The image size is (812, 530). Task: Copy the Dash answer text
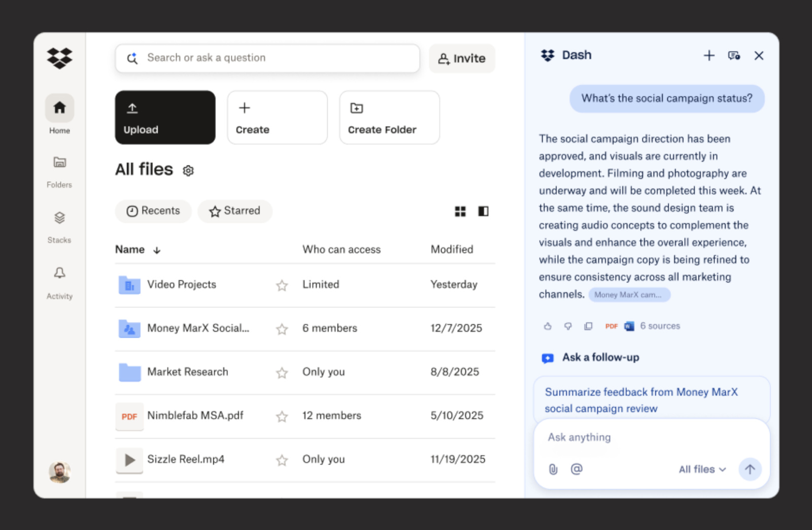588,326
